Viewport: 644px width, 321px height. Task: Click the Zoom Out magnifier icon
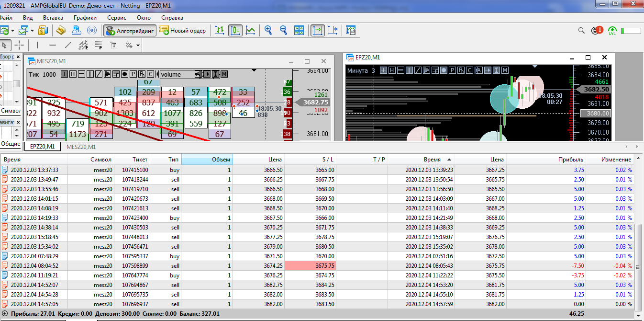[283, 30]
